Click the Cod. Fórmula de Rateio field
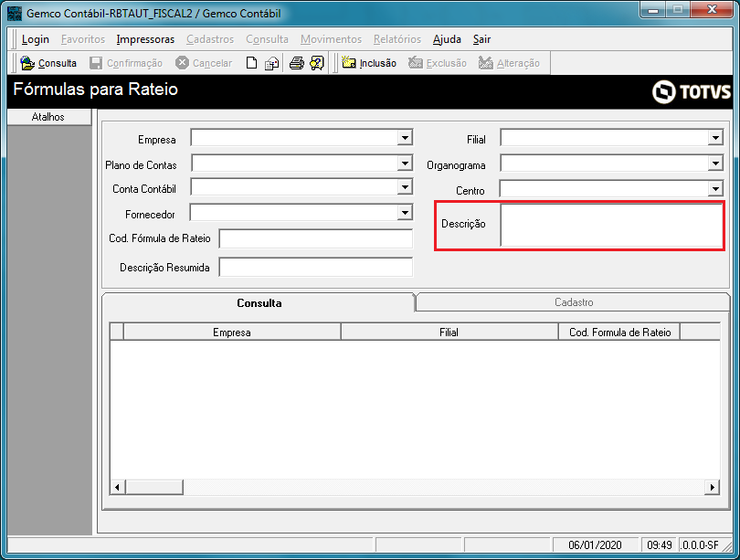Image resolution: width=740 pixels, height=560 pixels. click(x=316, y=238)
